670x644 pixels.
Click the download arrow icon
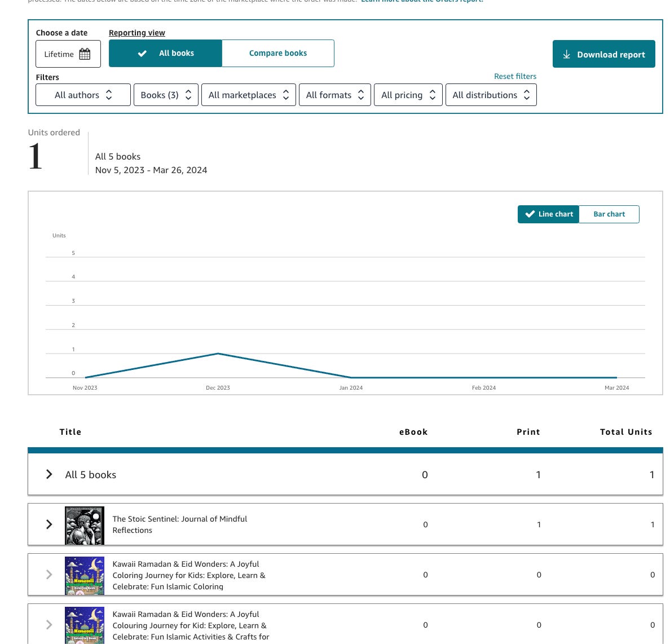pyautogui.click(x=567, y=54)
